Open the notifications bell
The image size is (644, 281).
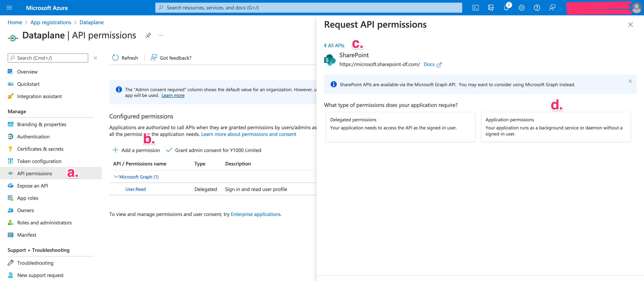tap(506, 7)
